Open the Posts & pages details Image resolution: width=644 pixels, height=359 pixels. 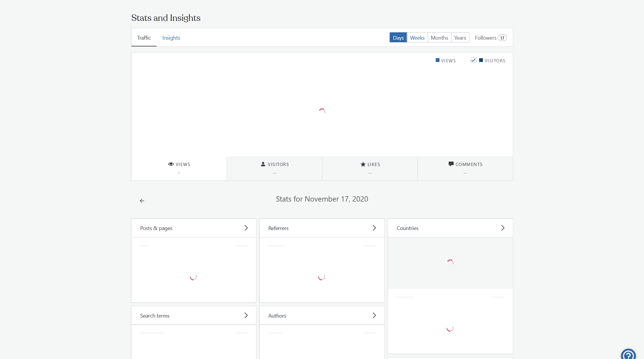(x=194, y=228)
